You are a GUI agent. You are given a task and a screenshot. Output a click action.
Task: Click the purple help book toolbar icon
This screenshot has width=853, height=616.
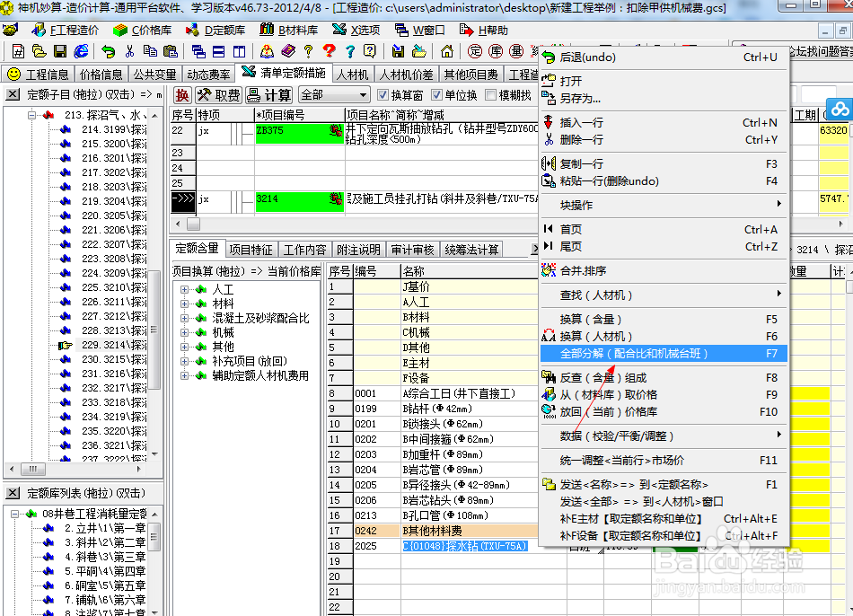pos(288,51)
